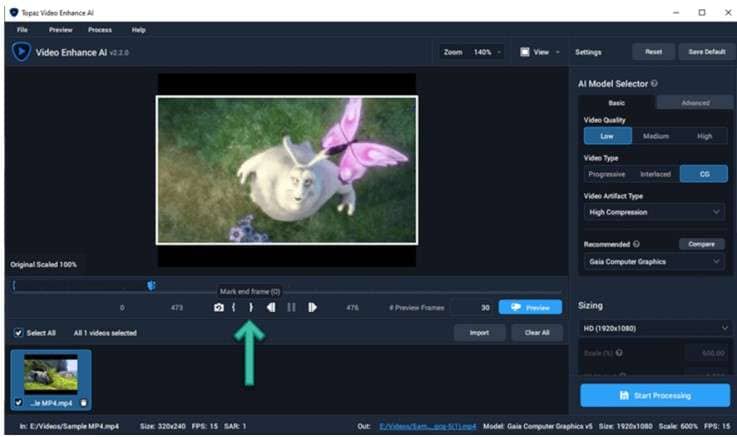Open the File menu
Viewport: 737px width, 437px height.
click(x=22, y=30)
